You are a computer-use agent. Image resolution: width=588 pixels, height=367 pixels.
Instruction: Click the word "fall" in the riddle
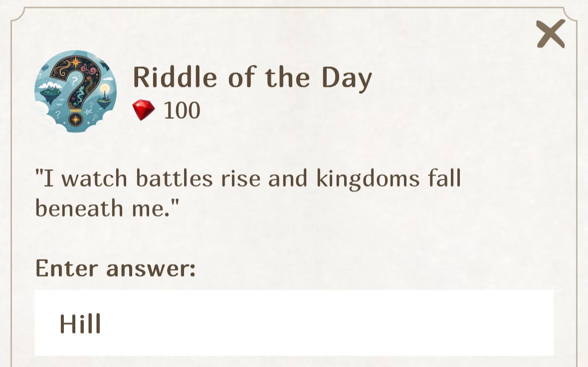[444, 178]
